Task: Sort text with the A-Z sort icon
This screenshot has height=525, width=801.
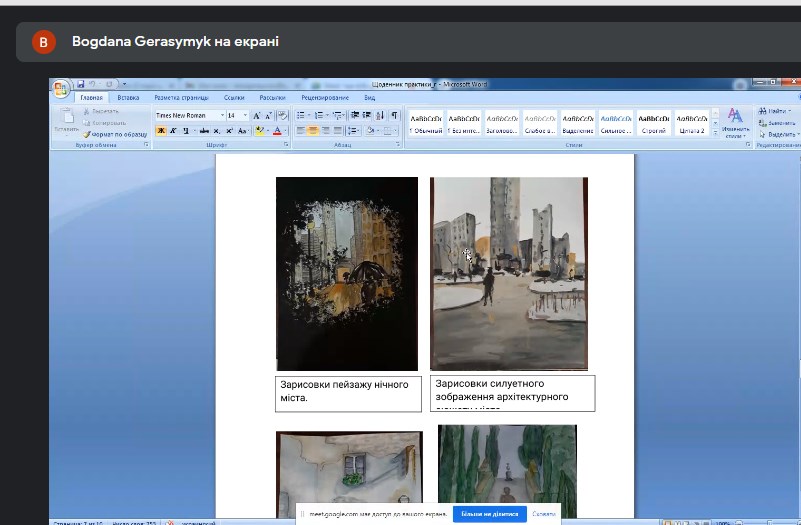Action: point(380,115)
